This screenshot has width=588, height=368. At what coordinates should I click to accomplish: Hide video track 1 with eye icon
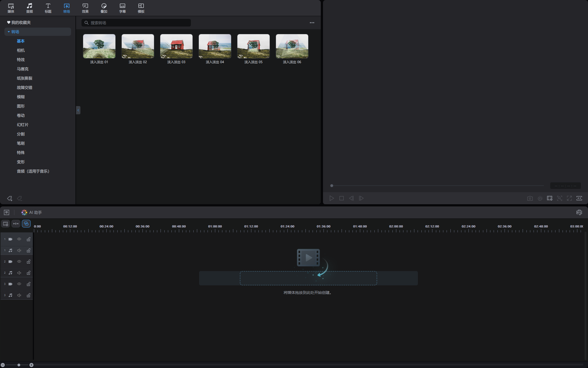click(19, 239)
